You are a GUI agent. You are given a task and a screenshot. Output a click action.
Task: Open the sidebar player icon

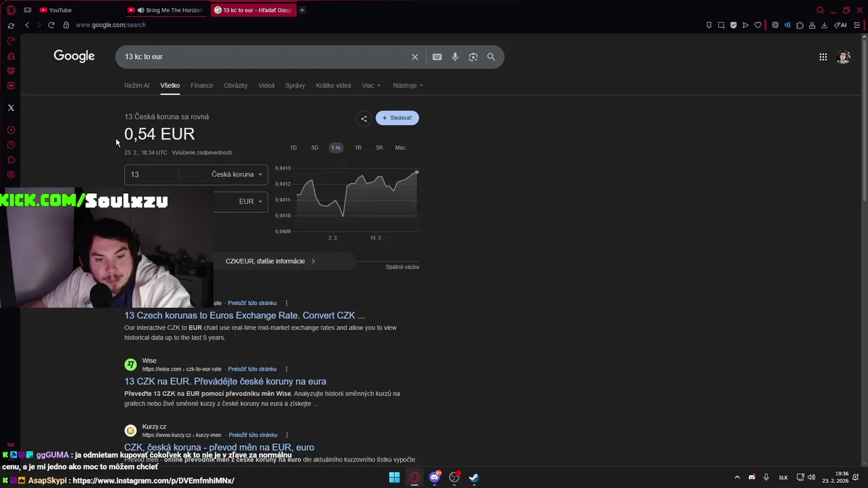click(x=11, y=130)
